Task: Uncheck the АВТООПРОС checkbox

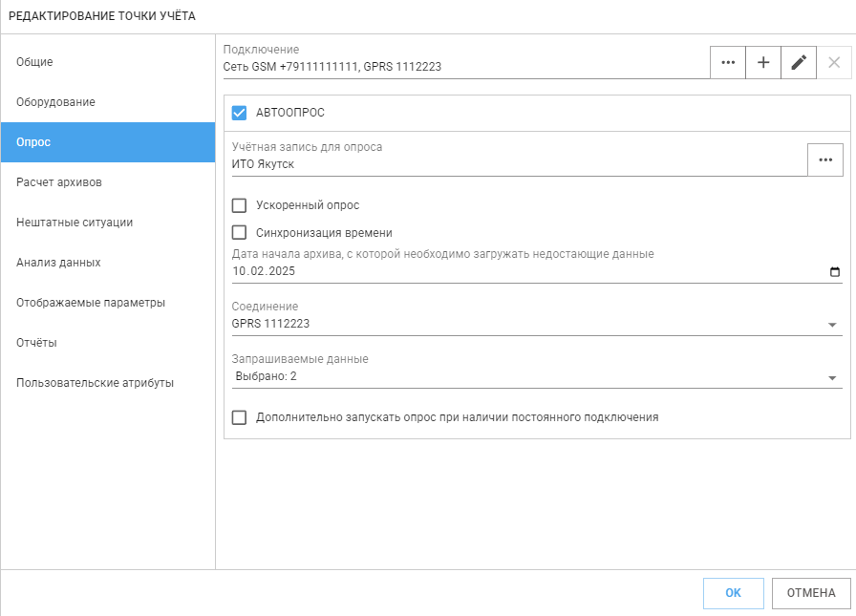Action: click(239, 113)
